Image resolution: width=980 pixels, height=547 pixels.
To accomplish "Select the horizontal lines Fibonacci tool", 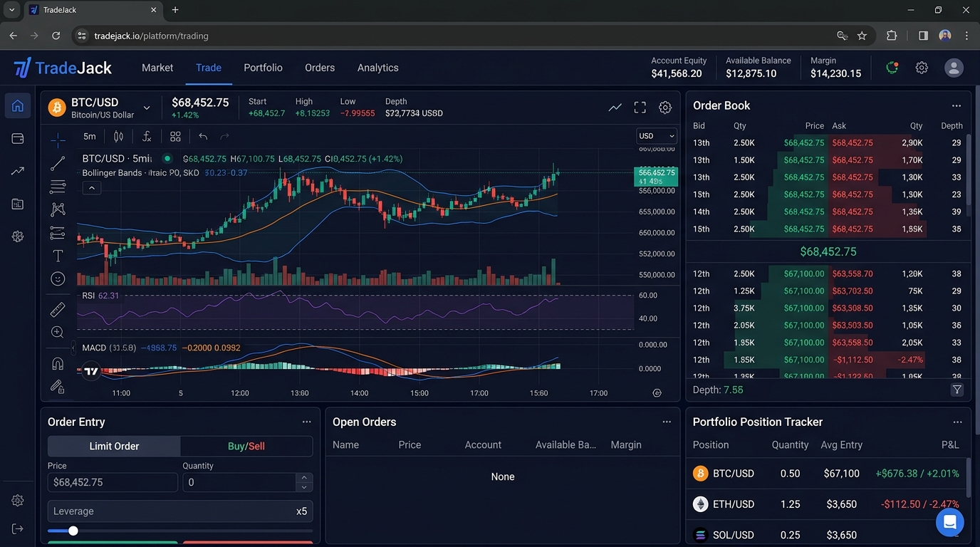I will pos(58,187).
